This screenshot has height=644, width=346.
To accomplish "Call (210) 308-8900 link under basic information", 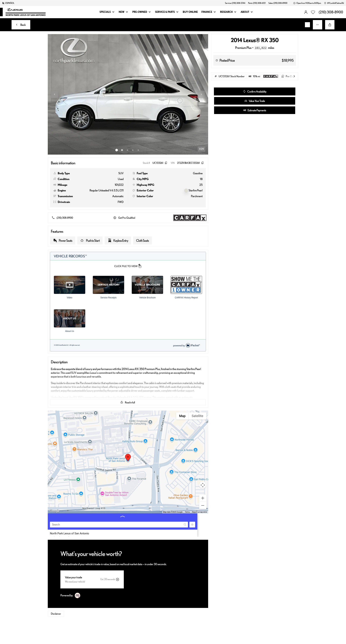I will coord(63,218).
